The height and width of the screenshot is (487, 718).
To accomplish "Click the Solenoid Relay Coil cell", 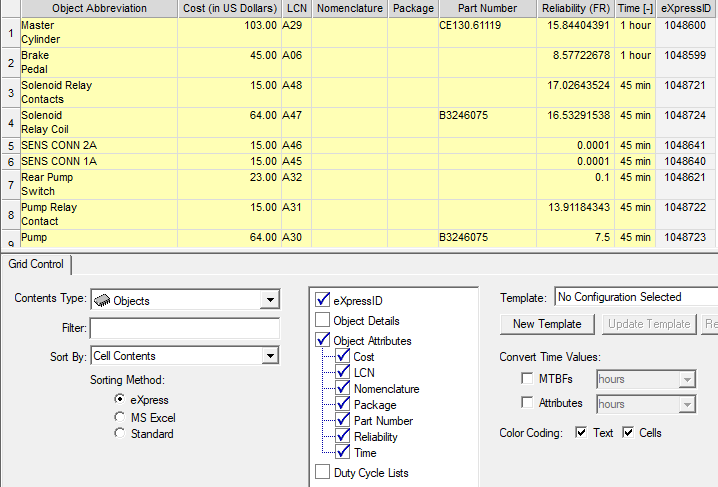I will click(99, 122).
